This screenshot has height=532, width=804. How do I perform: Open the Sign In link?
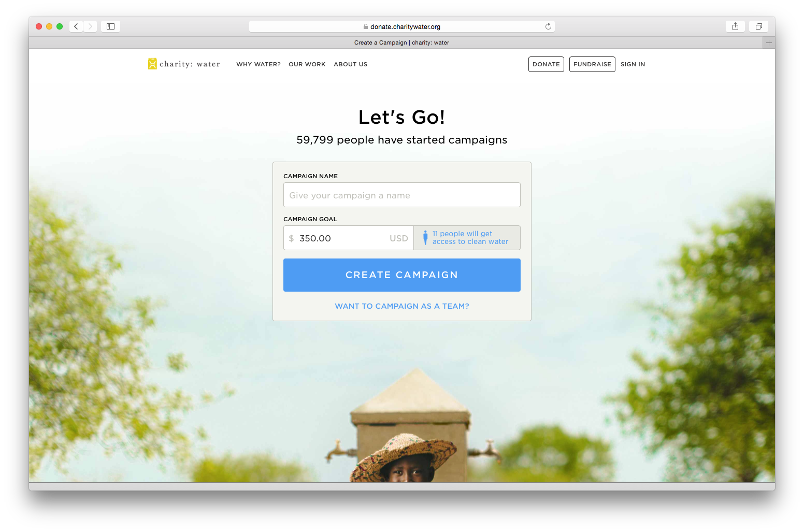(633, 64)
